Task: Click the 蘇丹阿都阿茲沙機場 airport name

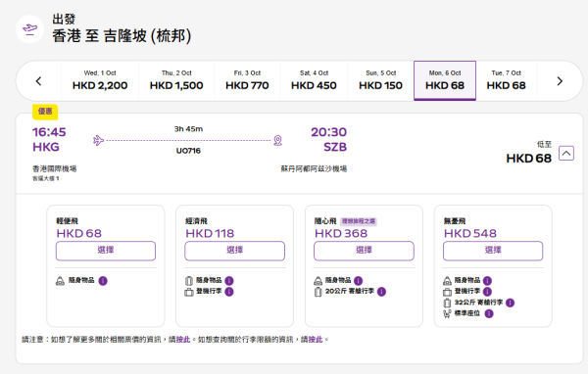Action: click(x=314, y=168)
